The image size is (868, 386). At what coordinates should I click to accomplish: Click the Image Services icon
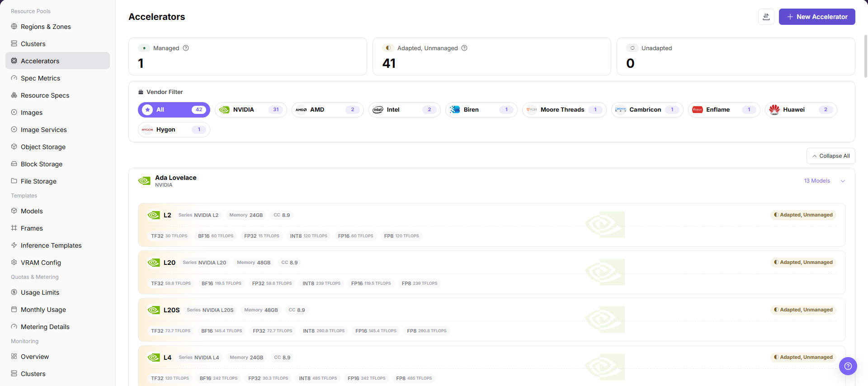[x=14, y=129]
